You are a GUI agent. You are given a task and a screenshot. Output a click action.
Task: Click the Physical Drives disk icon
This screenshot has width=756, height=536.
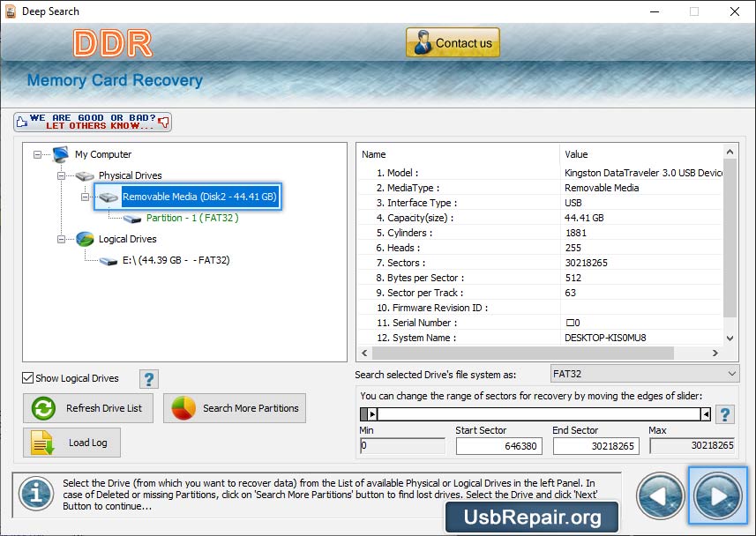(x=85, y=176)
